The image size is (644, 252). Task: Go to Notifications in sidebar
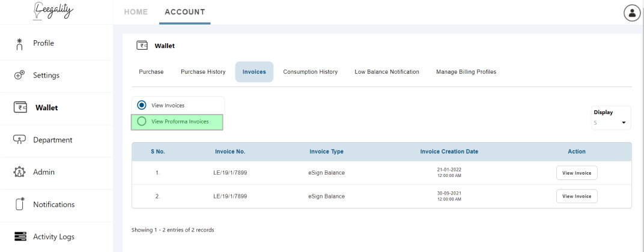pos(54,205)
